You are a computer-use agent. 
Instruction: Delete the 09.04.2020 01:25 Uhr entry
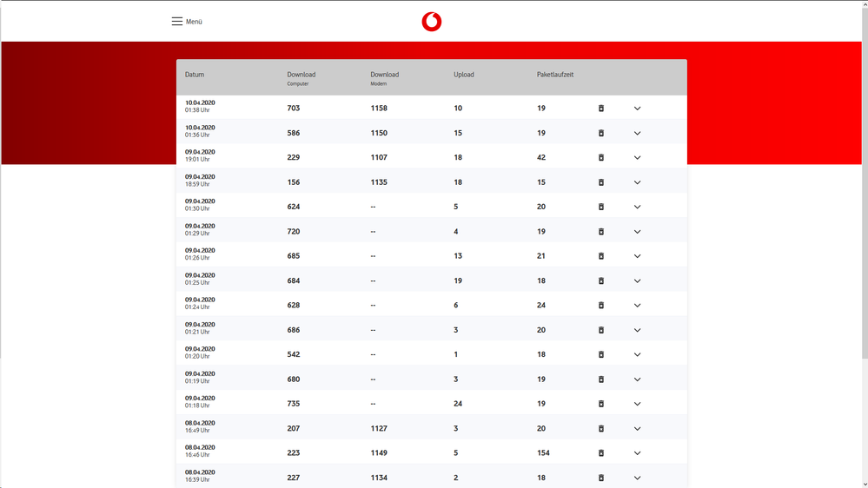pyautogui.click(x=601, y=280)
